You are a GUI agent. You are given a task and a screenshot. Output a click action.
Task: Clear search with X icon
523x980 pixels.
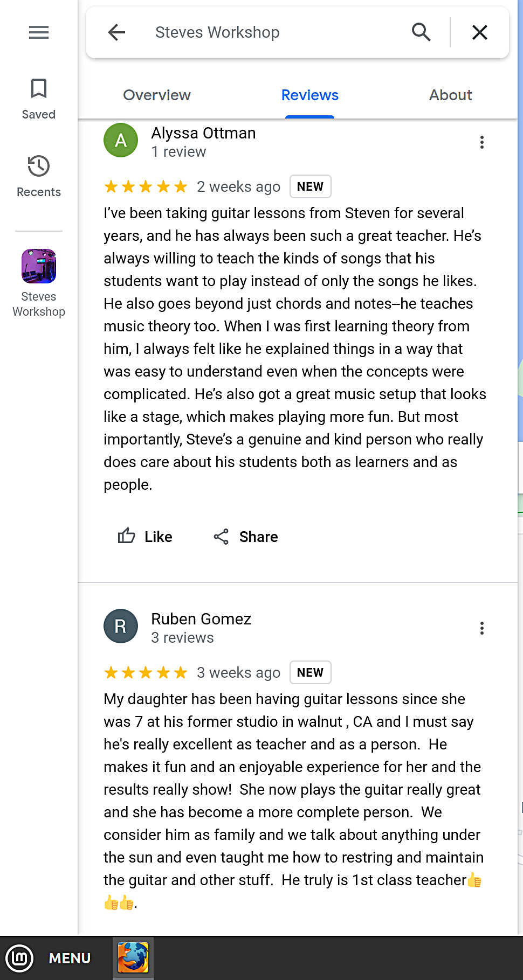(x=479, y=33)
